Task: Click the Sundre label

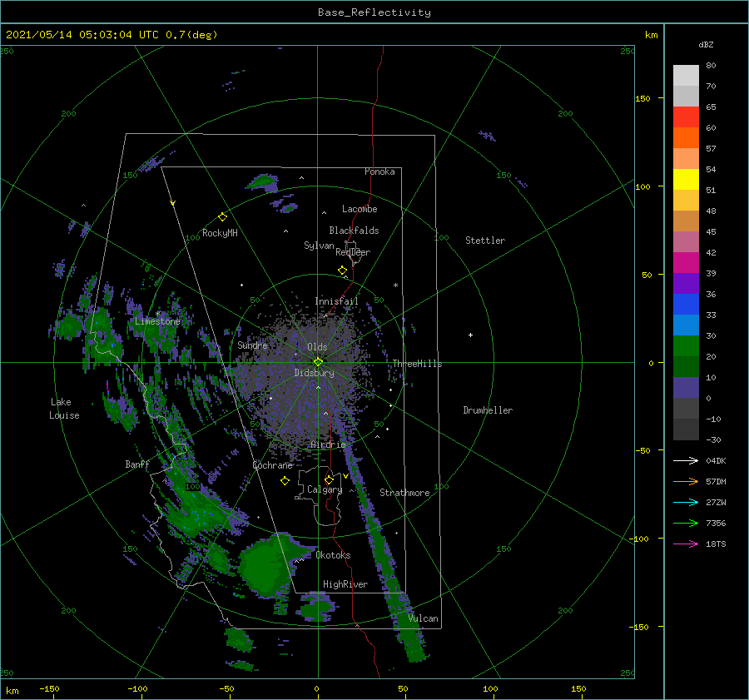Action: pos(252,345)
